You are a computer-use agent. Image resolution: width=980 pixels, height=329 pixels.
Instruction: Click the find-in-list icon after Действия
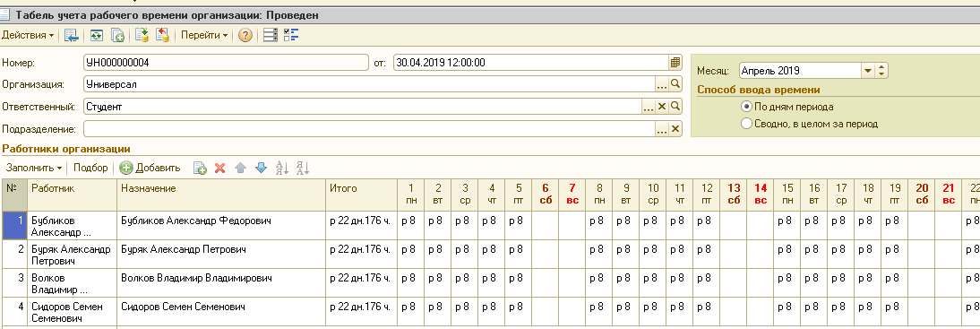[x=72, y=36]
